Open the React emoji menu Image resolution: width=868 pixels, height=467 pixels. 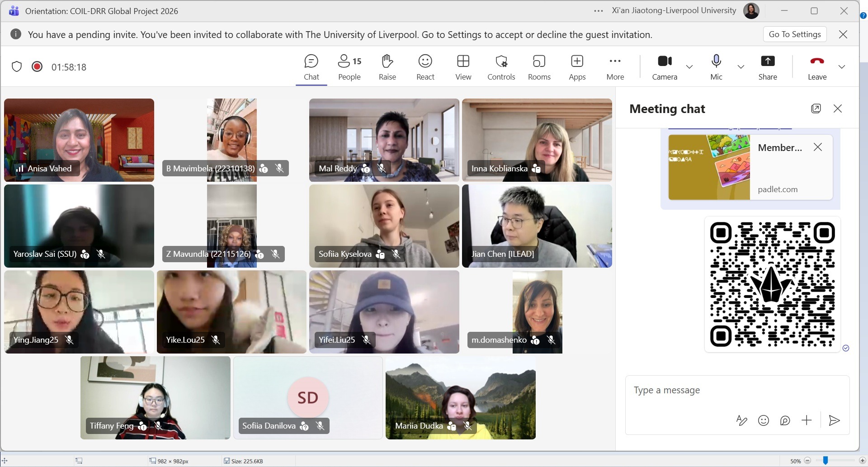[425, 67]
